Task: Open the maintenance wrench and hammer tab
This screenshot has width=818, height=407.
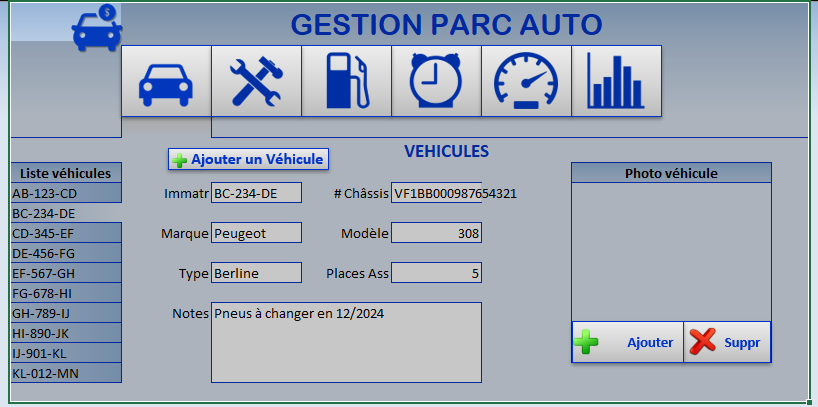Action: 256,81
